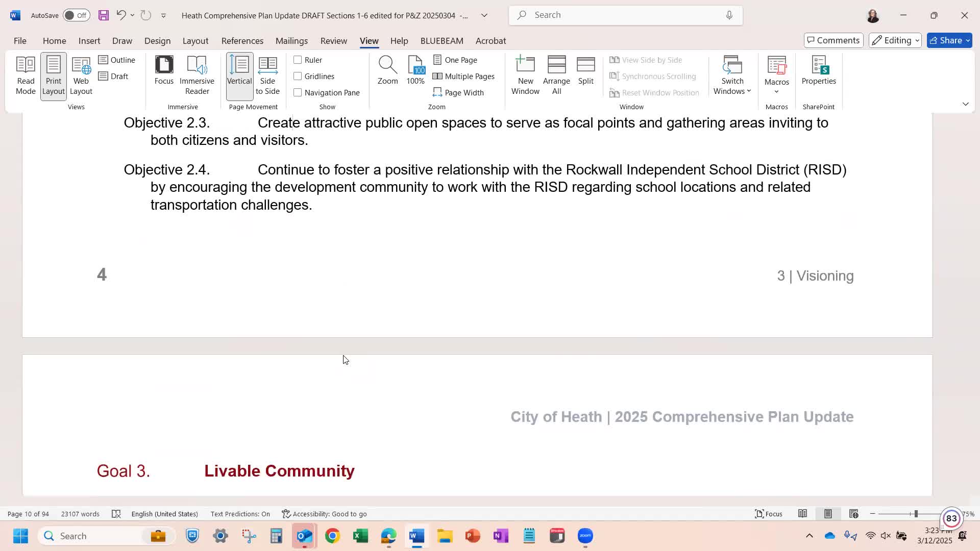Set zoom to 100%

click(415, 70)
